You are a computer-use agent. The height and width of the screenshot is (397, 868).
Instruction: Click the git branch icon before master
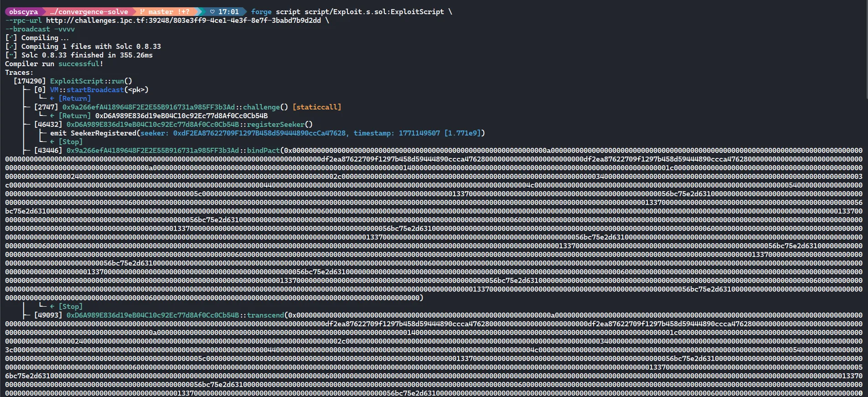tap(142, 12)
